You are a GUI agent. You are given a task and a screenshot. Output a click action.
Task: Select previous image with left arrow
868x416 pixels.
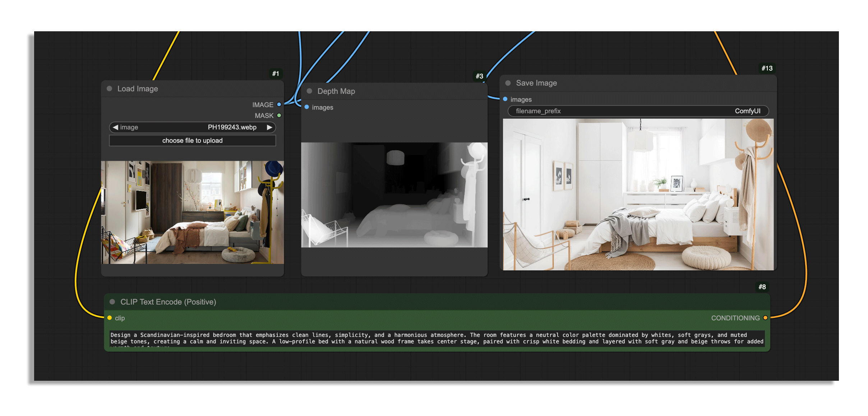pyautogui.click(x=115, y=127)
